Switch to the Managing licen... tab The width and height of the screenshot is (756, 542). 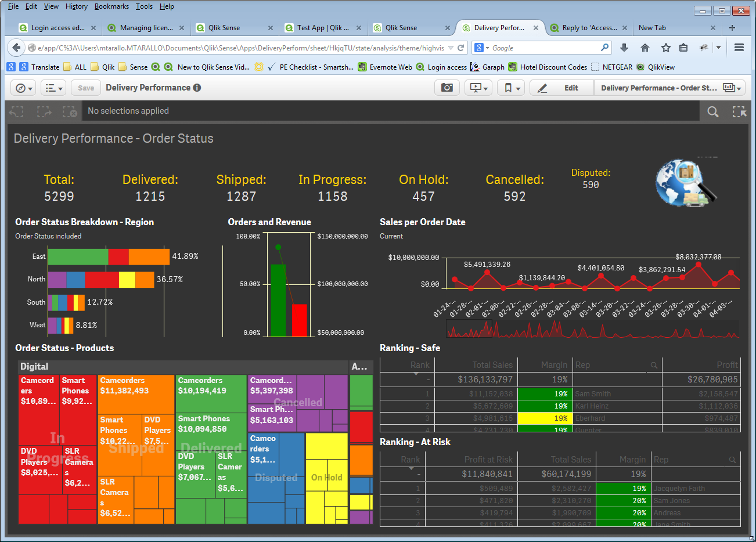click(x=145, y=27)
